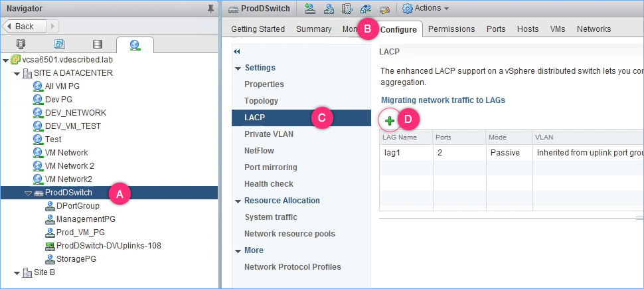This screenshot has width=644, height=289.
Task: Select the VM Network item
Action: pos(66,153)
